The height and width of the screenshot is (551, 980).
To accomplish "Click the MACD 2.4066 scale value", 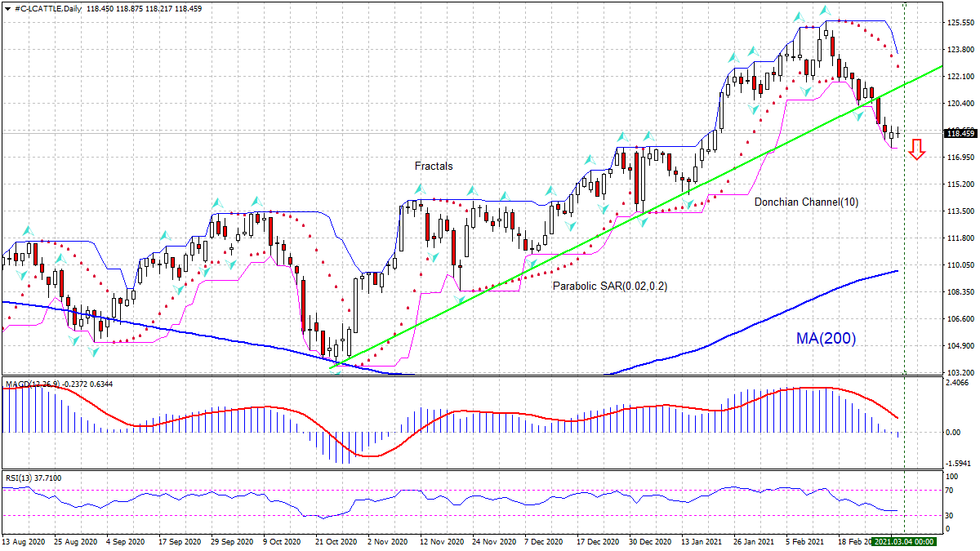I will click(x=959, y=382).
